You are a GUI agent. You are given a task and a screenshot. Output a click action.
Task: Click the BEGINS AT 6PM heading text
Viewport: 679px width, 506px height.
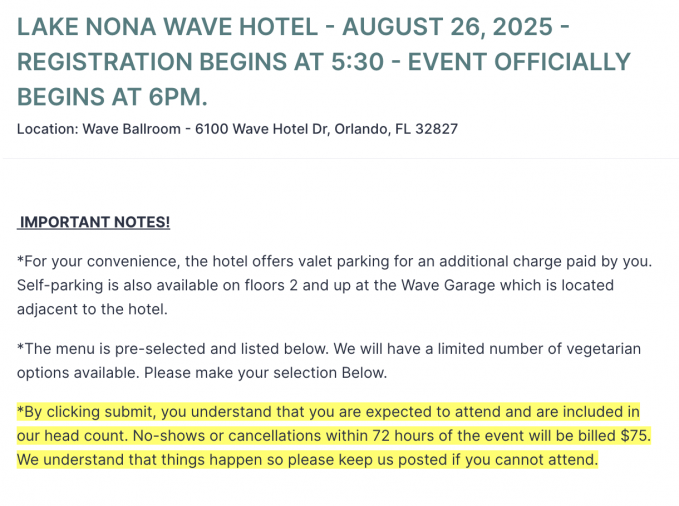coord(112,97)
